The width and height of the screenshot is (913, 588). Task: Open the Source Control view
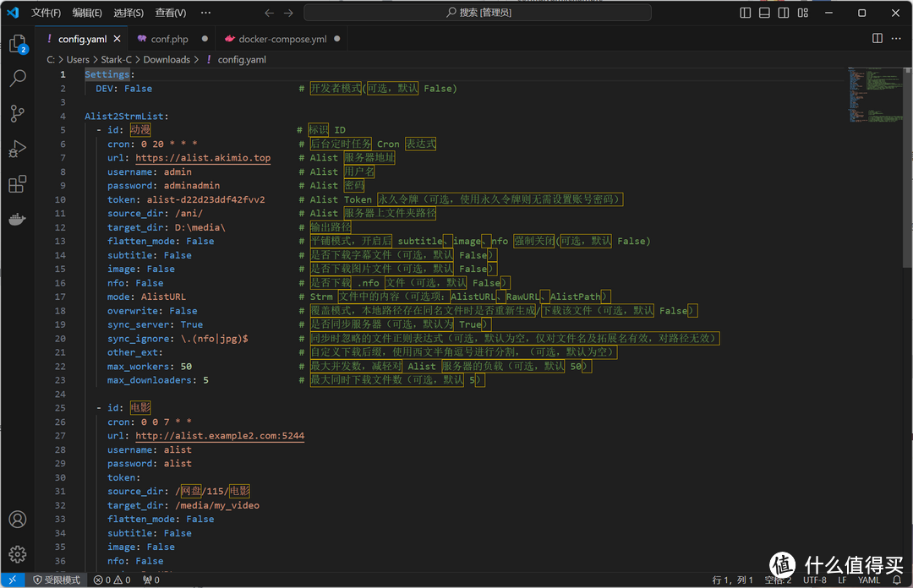tap(17, 113)
